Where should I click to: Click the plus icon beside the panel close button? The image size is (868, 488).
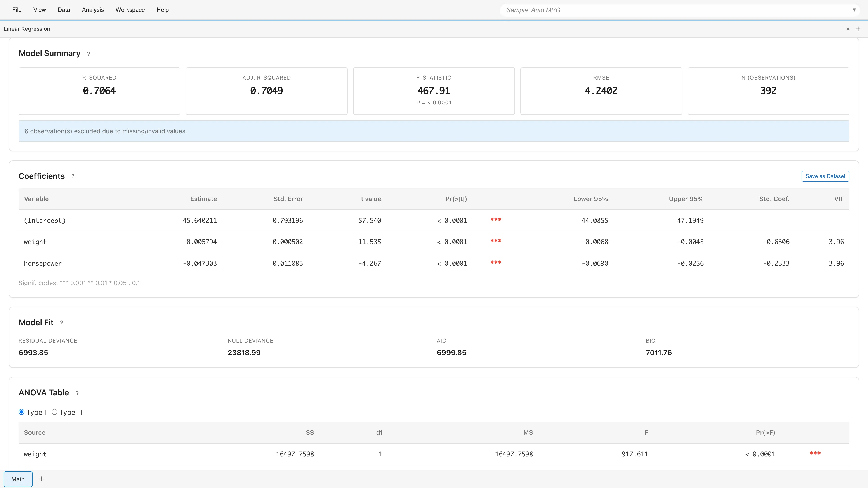[x=858, y=29]
